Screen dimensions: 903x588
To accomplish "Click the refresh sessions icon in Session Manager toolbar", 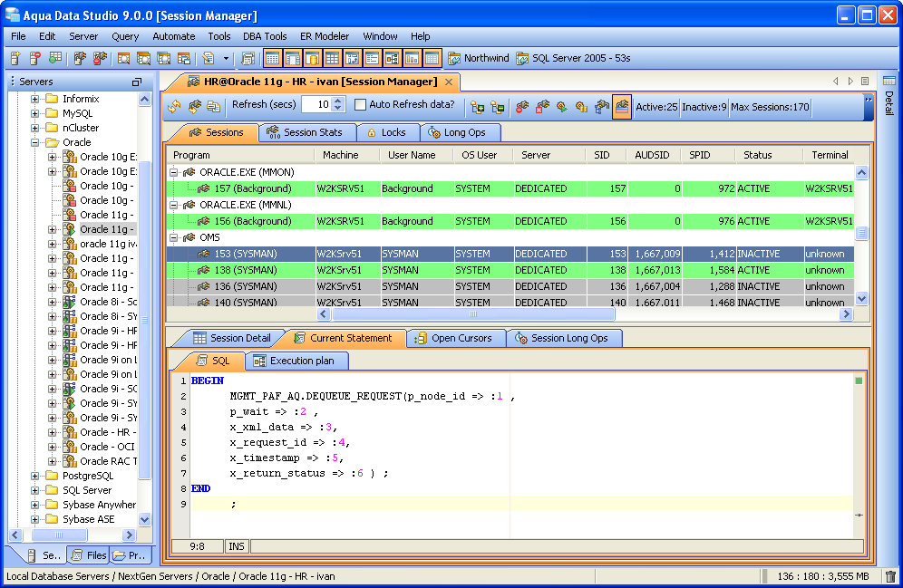I will coord(174,106).
